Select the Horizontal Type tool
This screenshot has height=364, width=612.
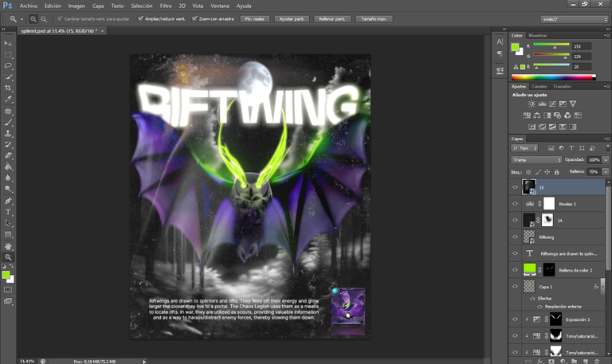[x=8, y=212]
